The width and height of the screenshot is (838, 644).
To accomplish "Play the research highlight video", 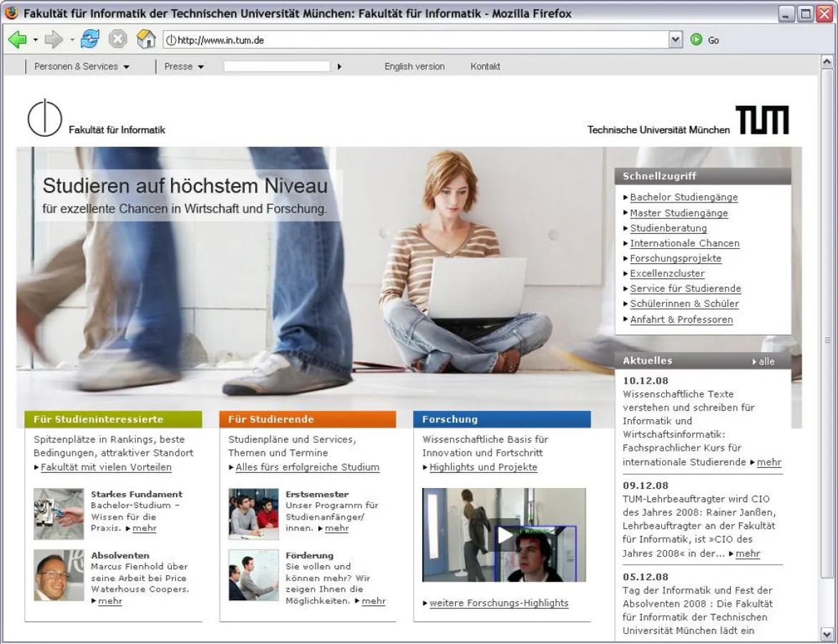I will tap(505, 535).
